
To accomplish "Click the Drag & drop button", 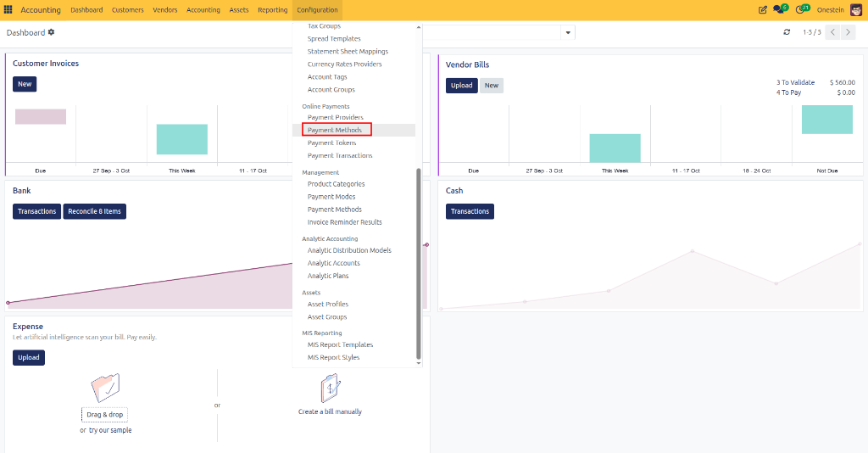I will 104,414.
